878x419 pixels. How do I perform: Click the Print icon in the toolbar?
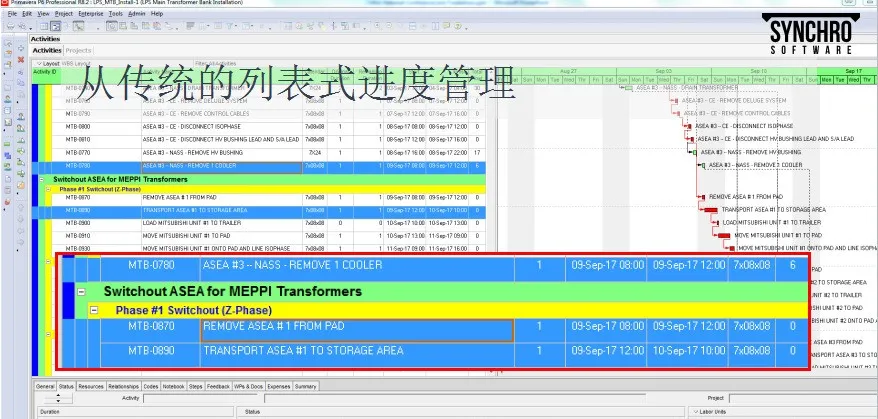click(x=10, y=26)
